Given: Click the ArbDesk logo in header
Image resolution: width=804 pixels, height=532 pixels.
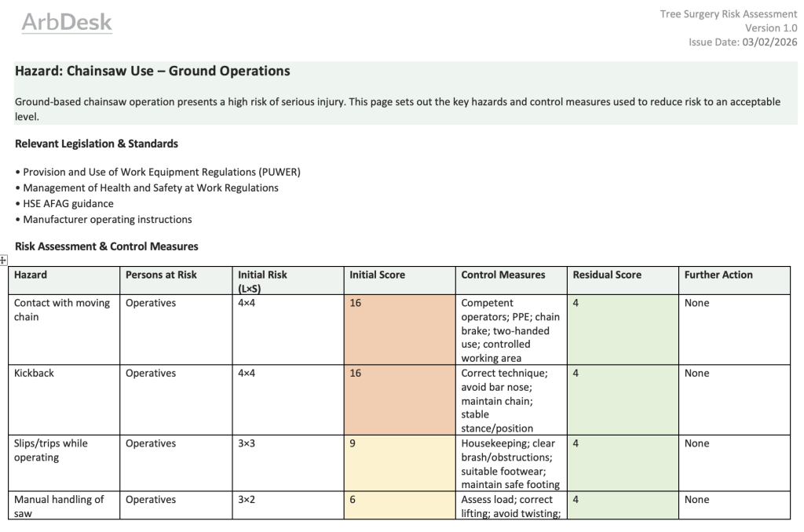Looking at the screenshot, I should click(67, 23).
